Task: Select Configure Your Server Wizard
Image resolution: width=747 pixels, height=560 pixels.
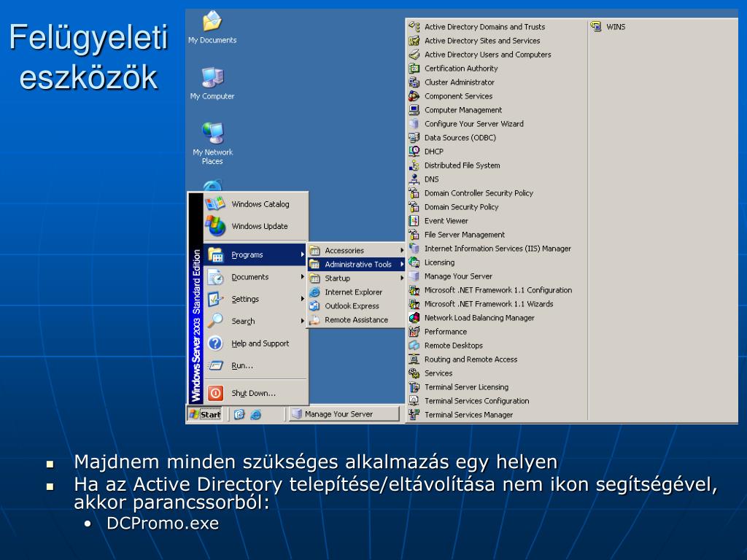Action: [497, 123]
